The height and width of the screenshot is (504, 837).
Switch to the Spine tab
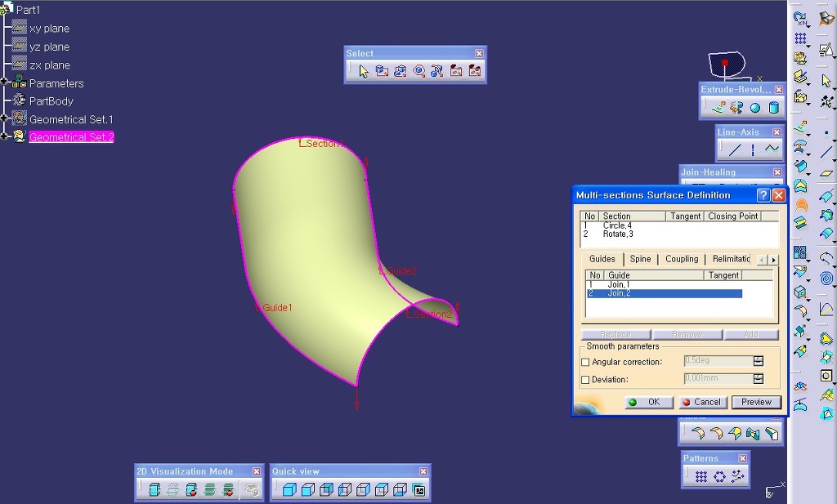click(x=640, y=259)
